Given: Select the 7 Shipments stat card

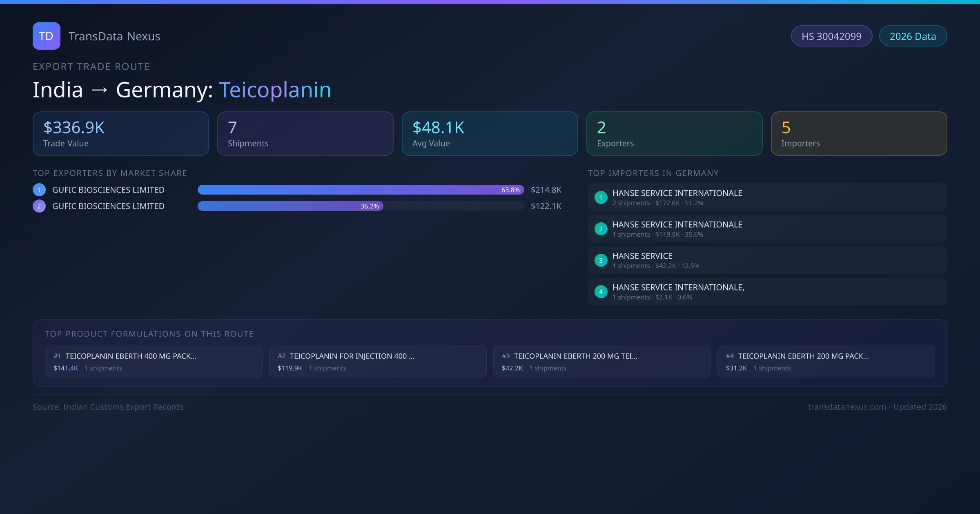Looking at the screenshot, I should tap(305, 134).
